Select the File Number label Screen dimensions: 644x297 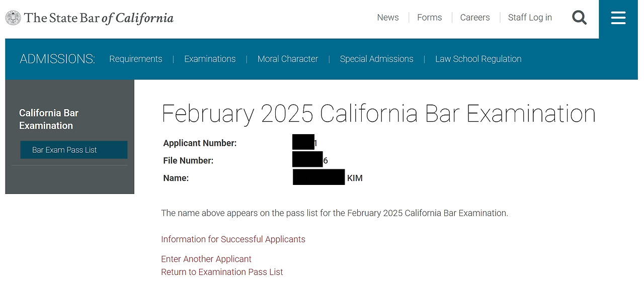click(x=188, y=161)
